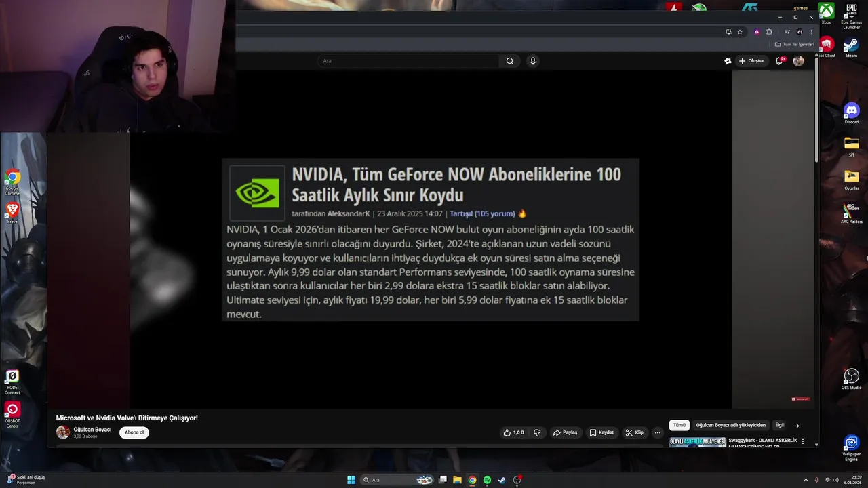Click the tray microphone icon
The image size is (868, 488).
(x=816, y=480)
